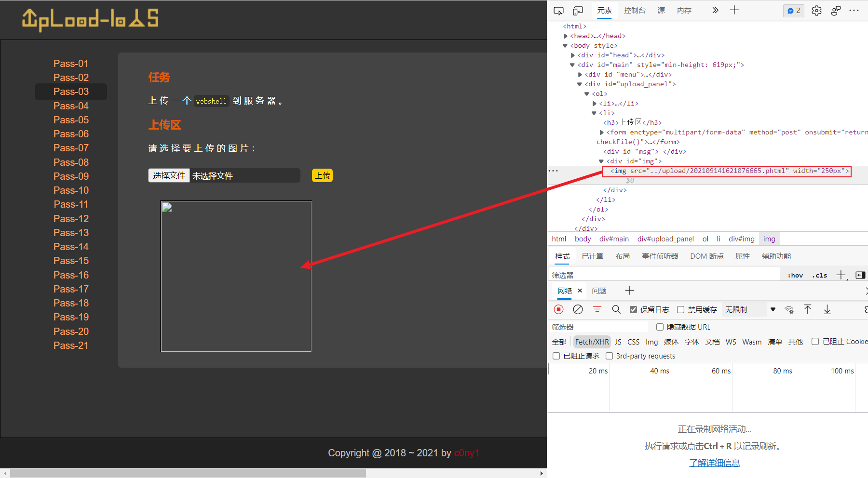This screenshot has width=868, height=478.
Task: Add new style rule plus icon
Action: click(841, 275)
